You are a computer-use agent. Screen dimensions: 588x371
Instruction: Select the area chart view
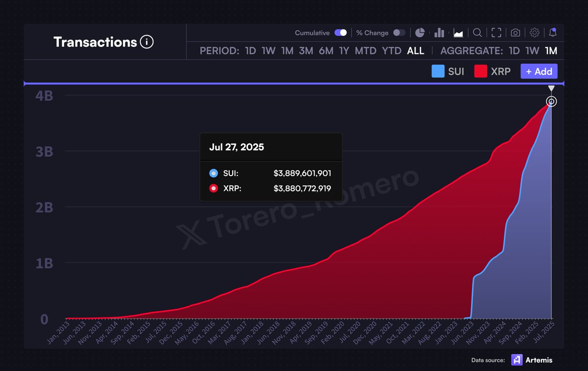(459, 33)
